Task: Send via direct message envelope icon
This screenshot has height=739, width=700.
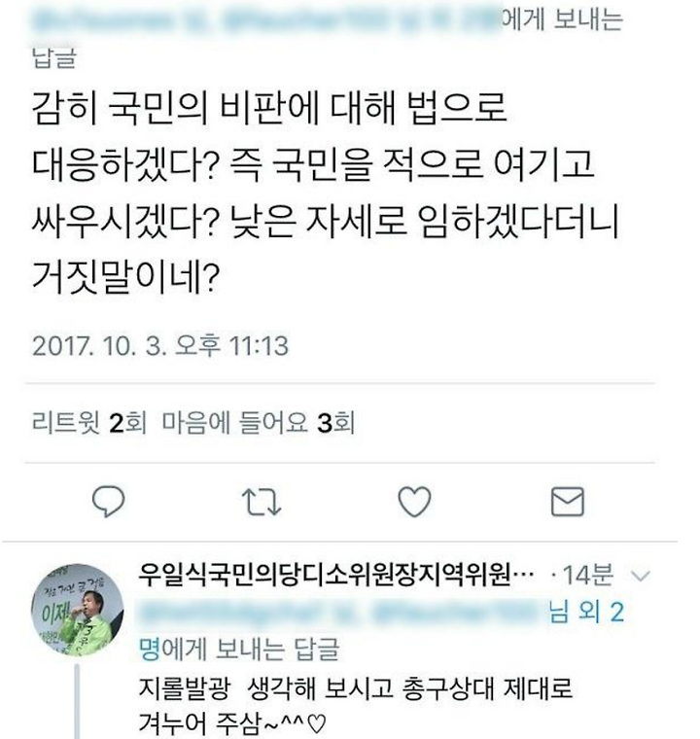Action: (568, 502)
